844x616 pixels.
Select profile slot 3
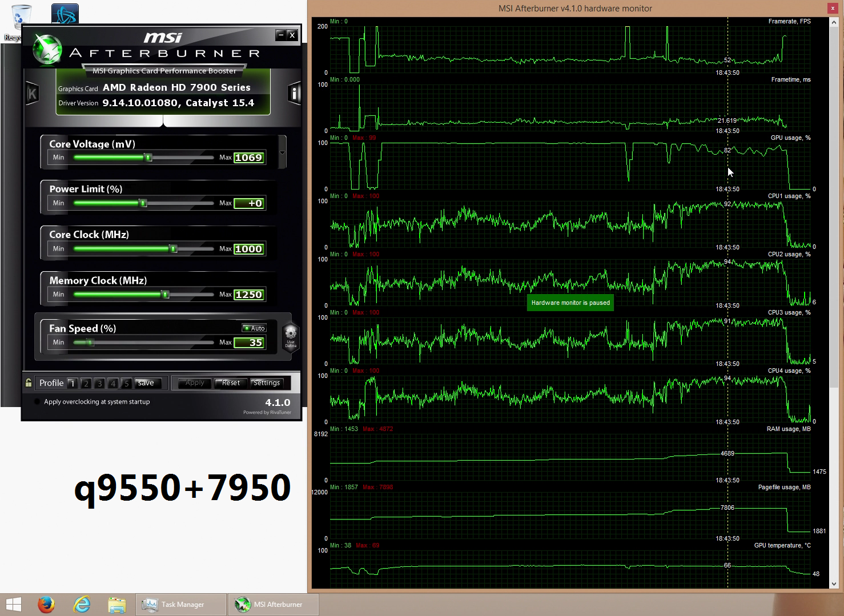99,383
